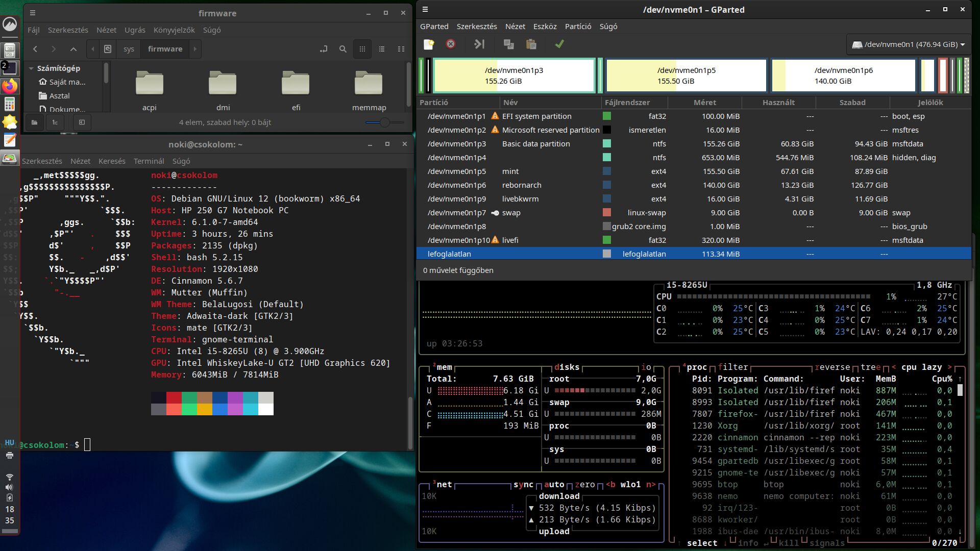
Task: Open the efi folder icon
Action: pyautogui.click(x=296, y=83)
